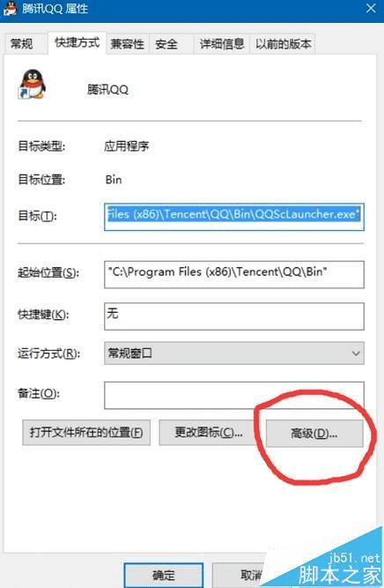Click the 起始位置 input field
This screenshot has width=384, height=588.
(234, 274)
